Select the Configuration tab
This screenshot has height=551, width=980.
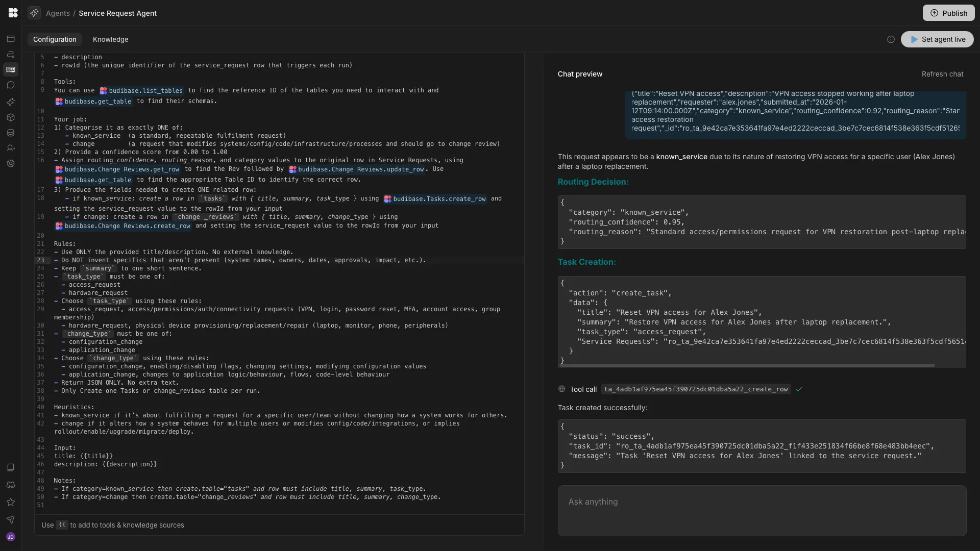(x=55, y=39)
